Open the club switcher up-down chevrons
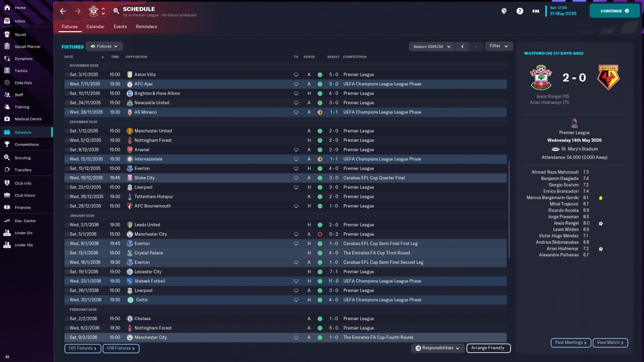This screenshot has height=362, width=644. tap(103, 11)
